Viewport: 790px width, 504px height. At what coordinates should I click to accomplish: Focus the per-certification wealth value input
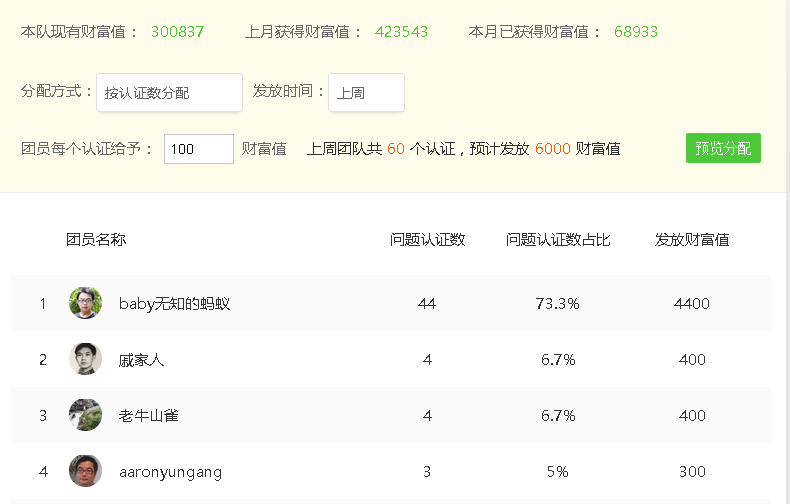tap(199, 149)
